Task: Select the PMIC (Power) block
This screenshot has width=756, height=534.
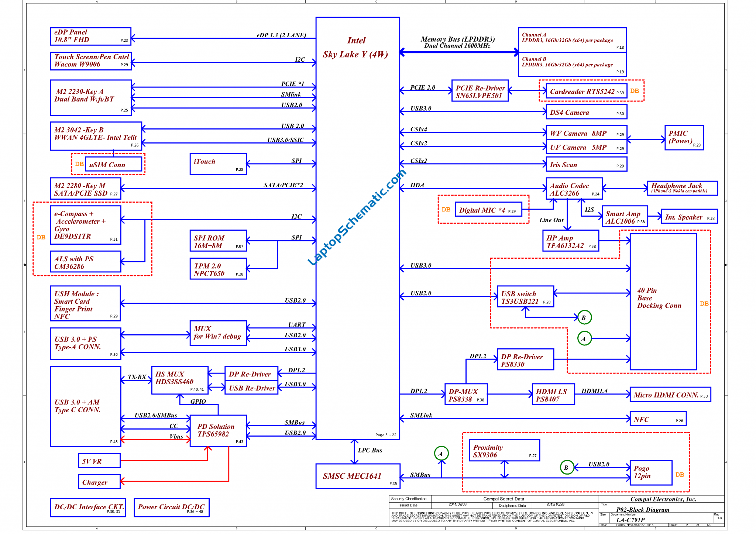Action: coord(684,138)
